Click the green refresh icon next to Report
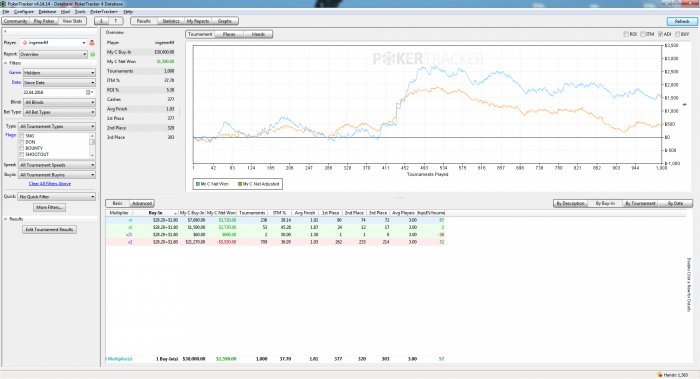The image size is (700, 379). [x=93, y=54]
